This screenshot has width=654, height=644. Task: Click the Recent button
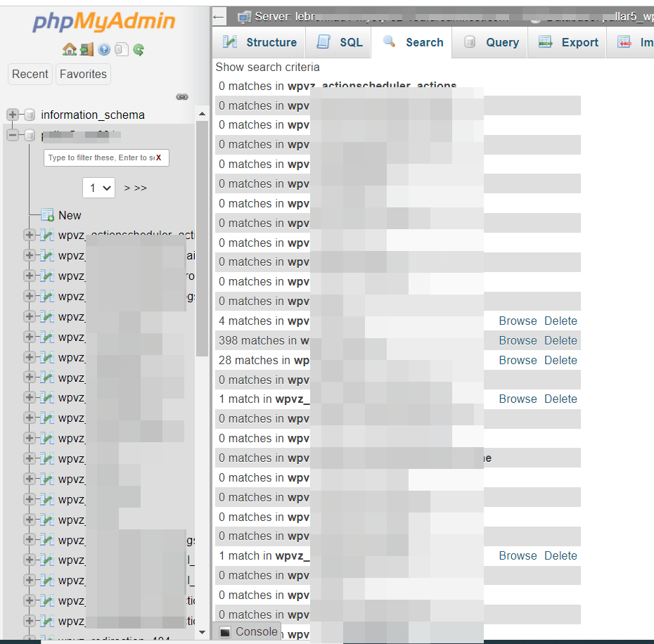(x=30, y=74)
